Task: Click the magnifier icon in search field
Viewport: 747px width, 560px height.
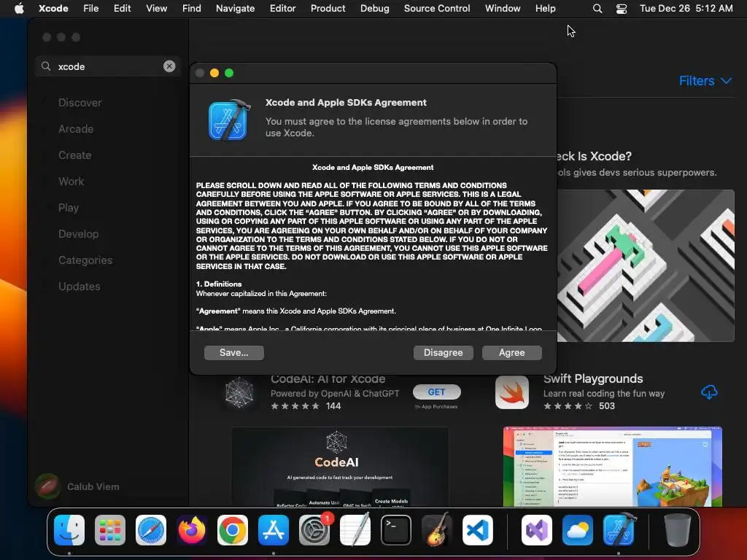Action: pos(46,66)
